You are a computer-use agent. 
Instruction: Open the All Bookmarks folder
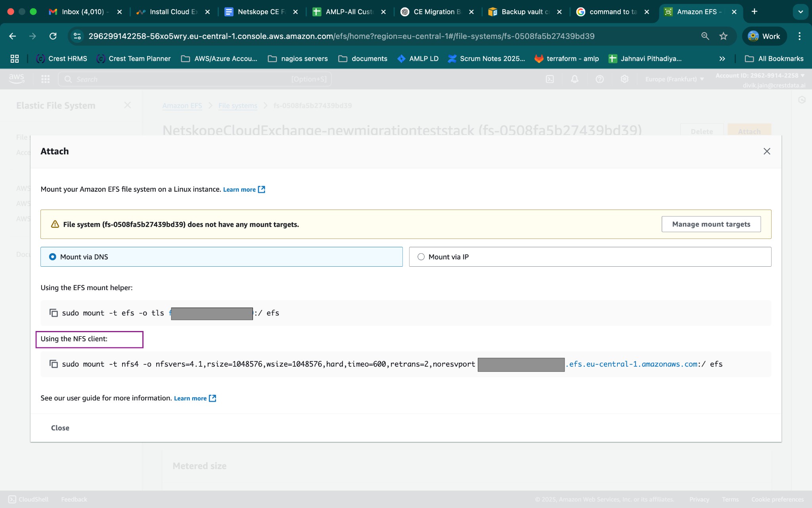tap(774, 59)
